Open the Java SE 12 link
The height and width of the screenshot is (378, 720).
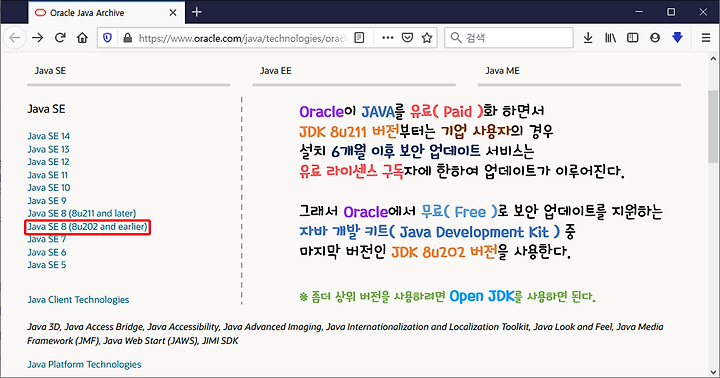48,162
